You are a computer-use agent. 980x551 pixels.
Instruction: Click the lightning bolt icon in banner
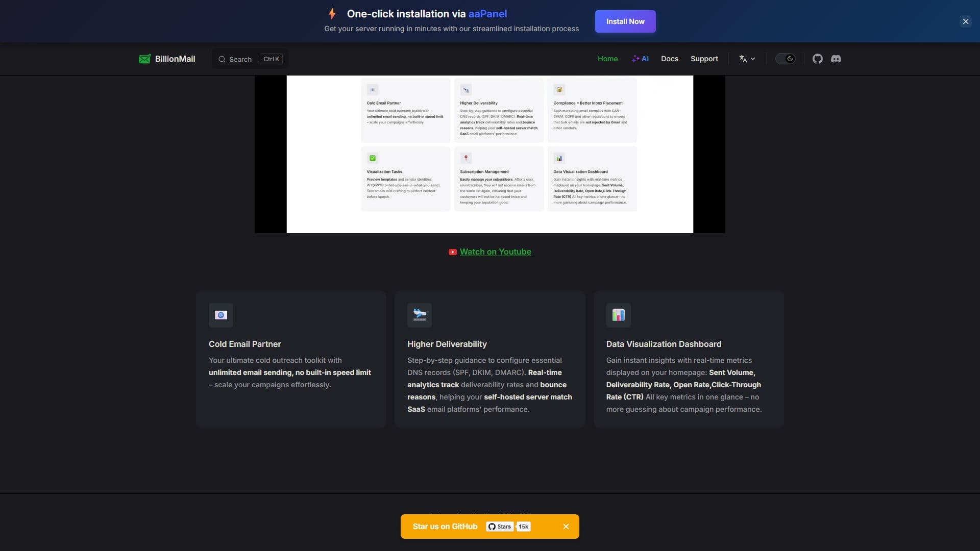coord(332,14)
